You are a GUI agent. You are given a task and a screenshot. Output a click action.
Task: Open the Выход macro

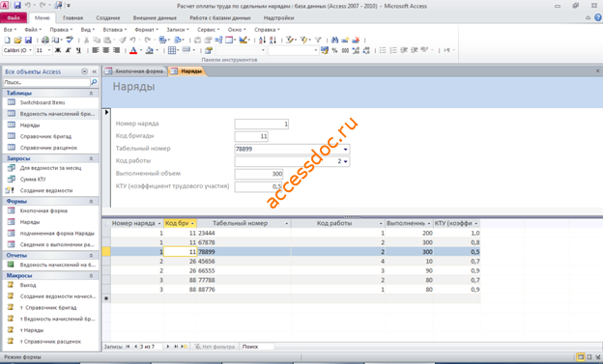click(x=28, y=285)
